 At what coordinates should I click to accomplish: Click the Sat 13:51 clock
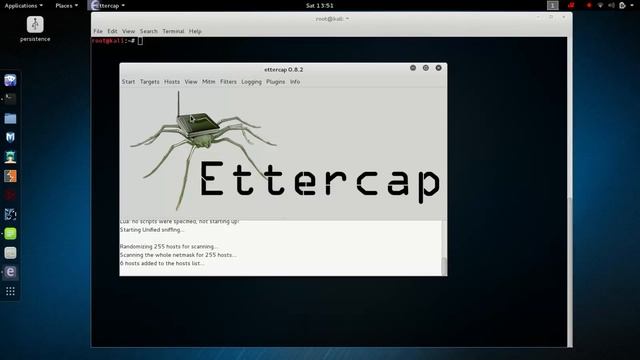point(320,5)
